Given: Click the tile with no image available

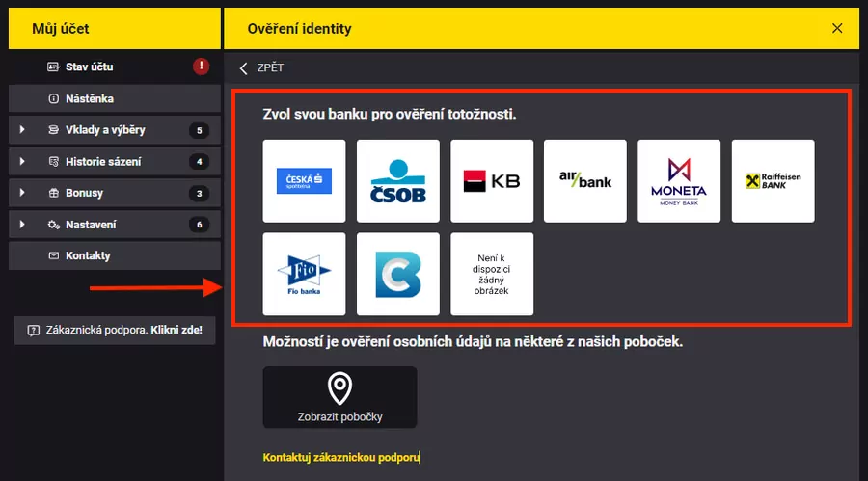Looking at the screenshot, I should point(492,274).
